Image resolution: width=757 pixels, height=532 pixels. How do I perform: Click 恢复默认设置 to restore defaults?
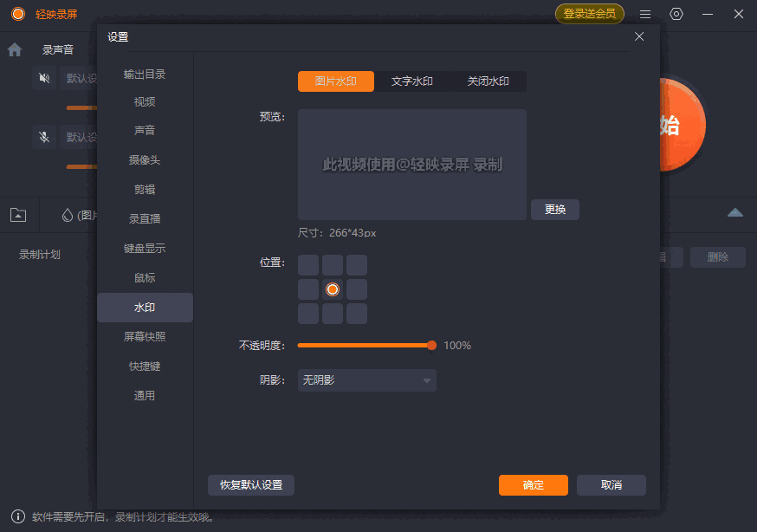click(x=251, y=485)
